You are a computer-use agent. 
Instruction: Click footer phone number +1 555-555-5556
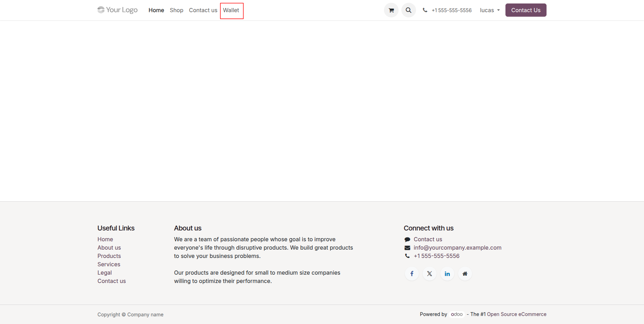click(x=437, y=256)
